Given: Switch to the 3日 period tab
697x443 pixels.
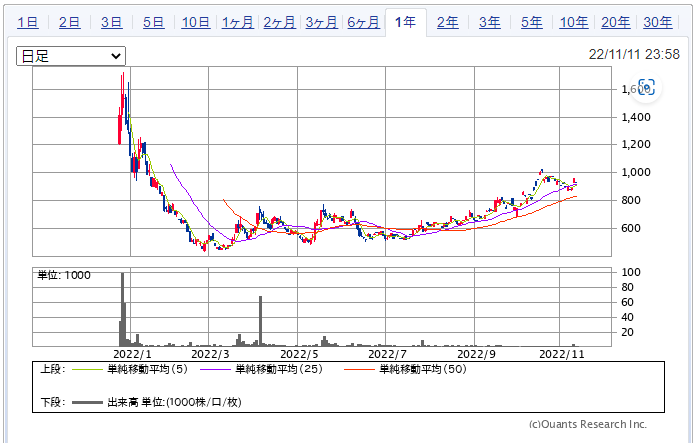Looking at the screenshot, I should click(x=111, y=22).
